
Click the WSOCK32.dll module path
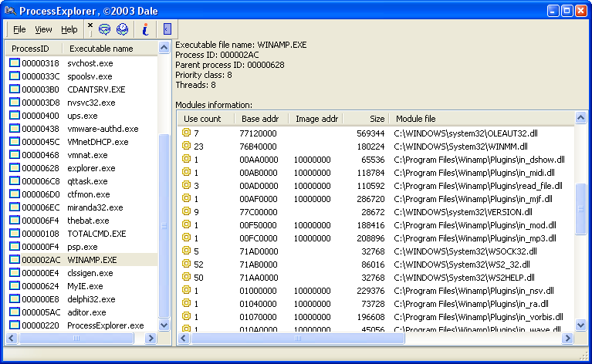click(465, 251)
